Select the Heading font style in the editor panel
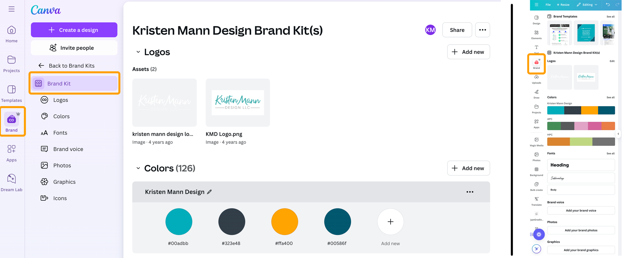The image size is (644, 258). (581, 165)
